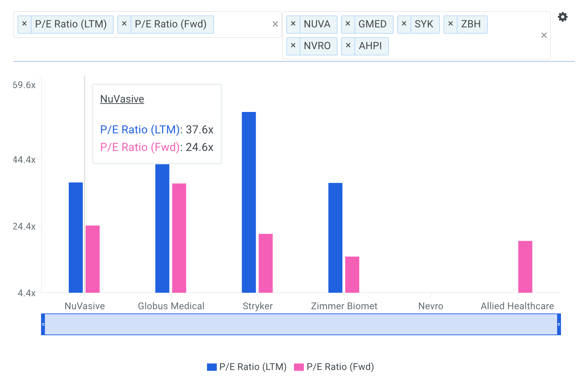Remove the AHPI ticker tag

point(348,46)
